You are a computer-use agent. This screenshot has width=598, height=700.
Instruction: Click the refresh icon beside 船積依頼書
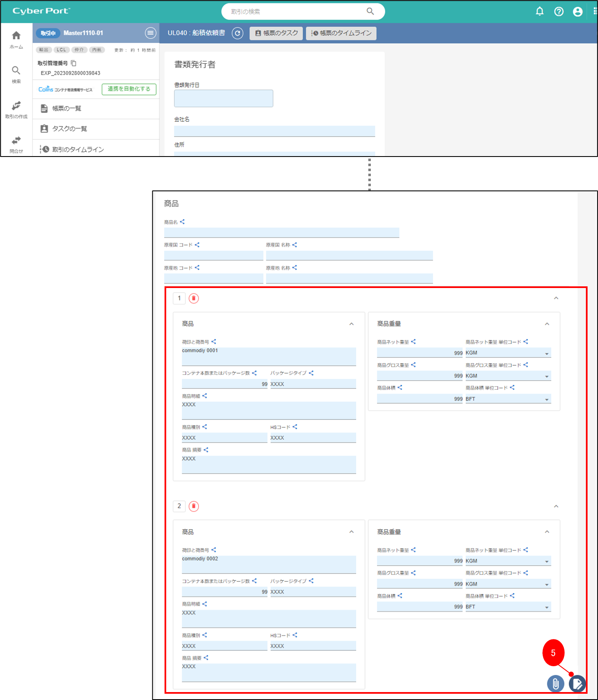tap(238, 33)
